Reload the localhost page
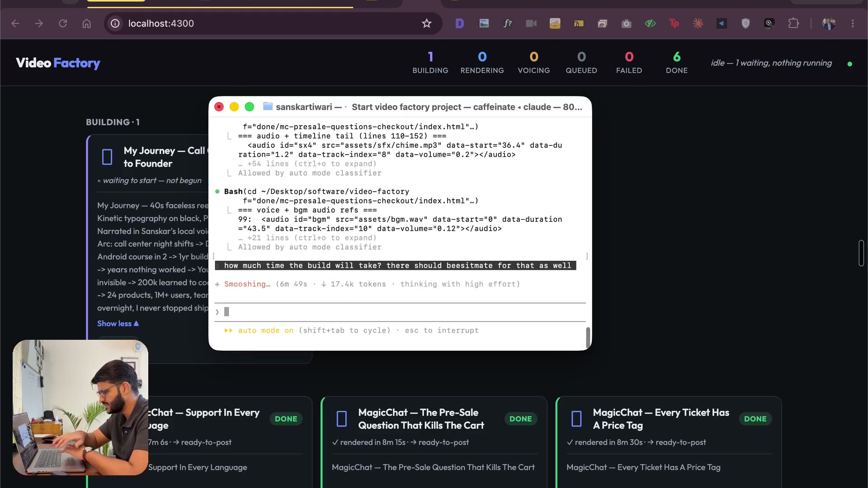 click(x=63, y=23)
